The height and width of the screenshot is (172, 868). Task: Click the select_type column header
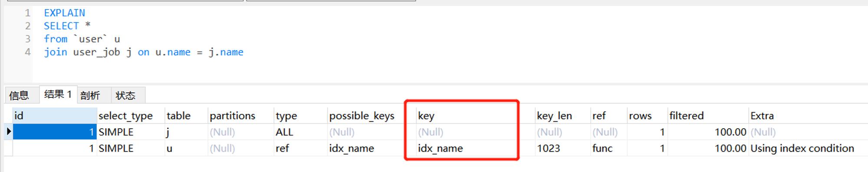pyautogui.click(x=131, y=116)
